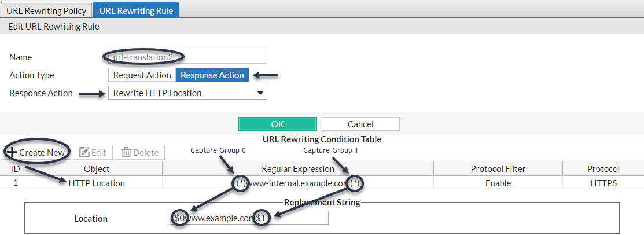Click the Object column header
The width and height of the screenshot is (644, 235).
97,169
